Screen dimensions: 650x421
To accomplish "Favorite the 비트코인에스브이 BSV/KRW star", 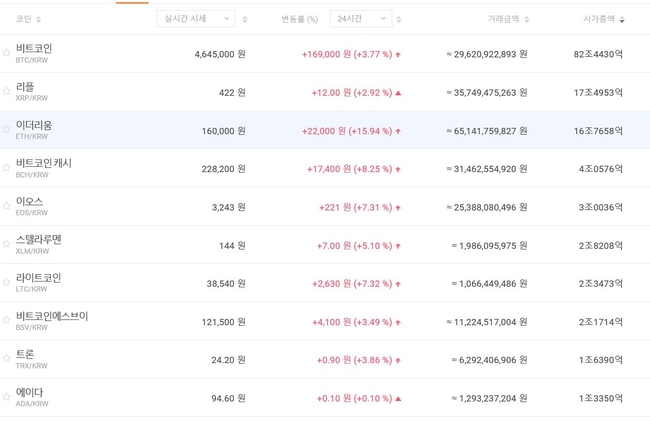I will coord(6,320).
